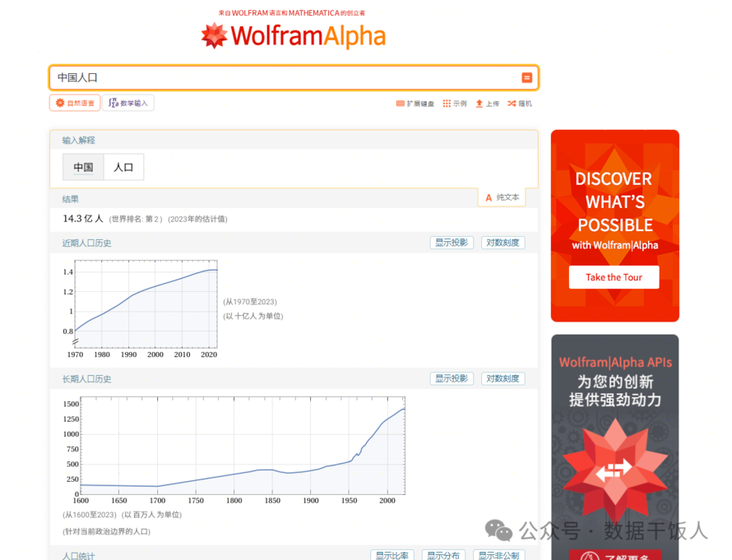Click 对数刻度 in 近期人口历史 section
Viewport: 732px width, 560px height.
[x=503, y=243]
